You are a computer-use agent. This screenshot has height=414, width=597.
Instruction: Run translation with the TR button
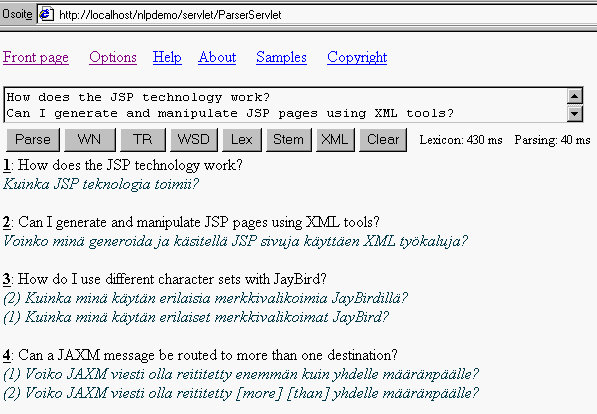coord(143,140)
